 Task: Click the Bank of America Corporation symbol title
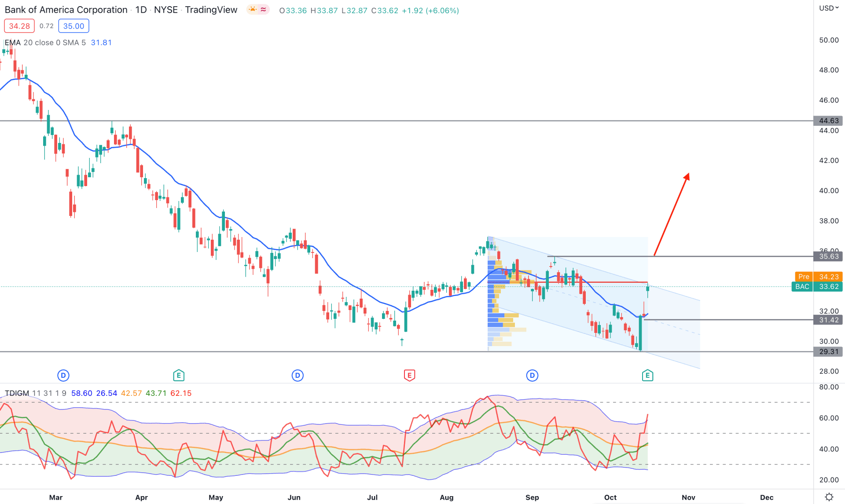66,10
